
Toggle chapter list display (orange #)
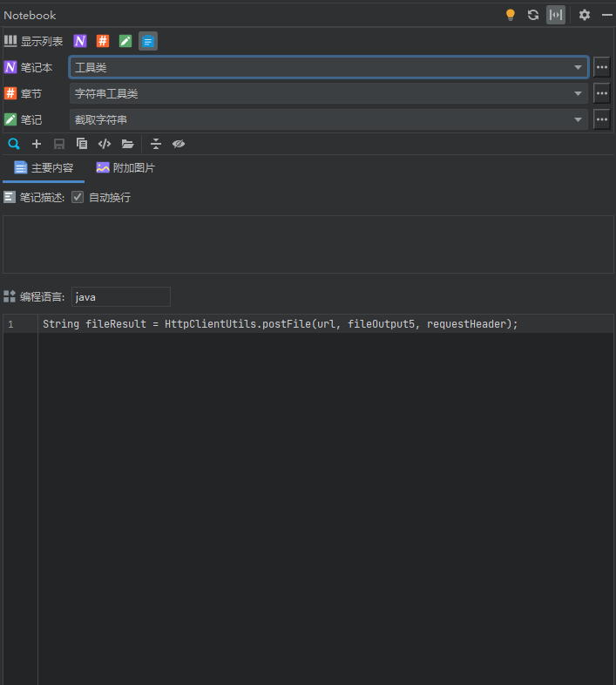pyautogui.click(x=103, y=41)
